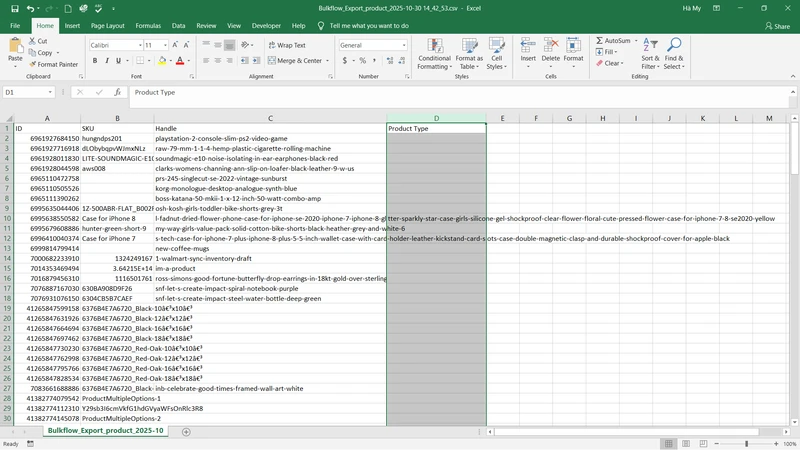Toggle Bold formatting
Screen dimensions: 800x450
click(x=95, y=60)
